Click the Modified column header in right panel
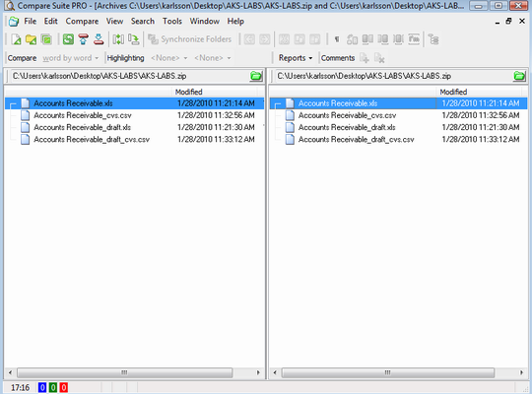Image resolution: width=532 pixels, height=394 pixels. [x=453, y=92]
